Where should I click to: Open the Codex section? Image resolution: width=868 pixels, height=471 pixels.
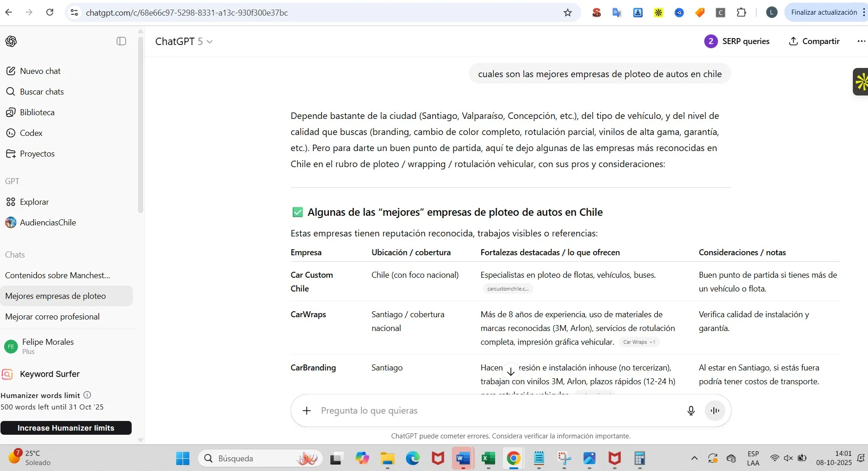click(31, 133)
